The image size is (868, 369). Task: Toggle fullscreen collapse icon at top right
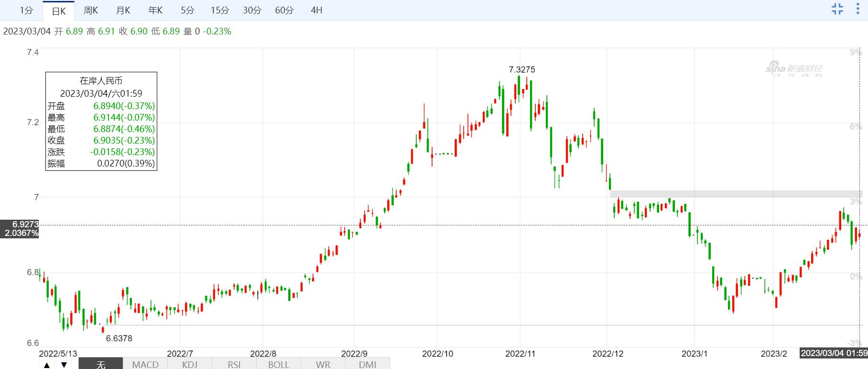pos(837,9)
